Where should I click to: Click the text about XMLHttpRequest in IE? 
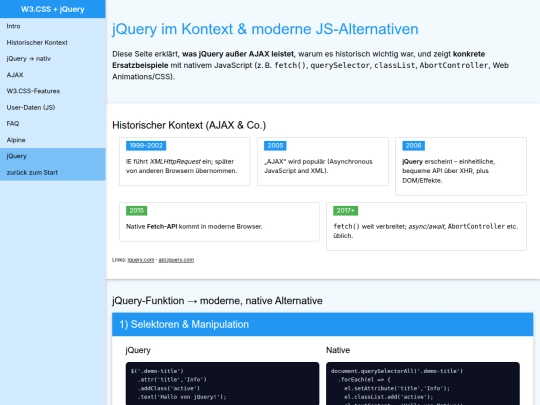(x=181, y=166)
